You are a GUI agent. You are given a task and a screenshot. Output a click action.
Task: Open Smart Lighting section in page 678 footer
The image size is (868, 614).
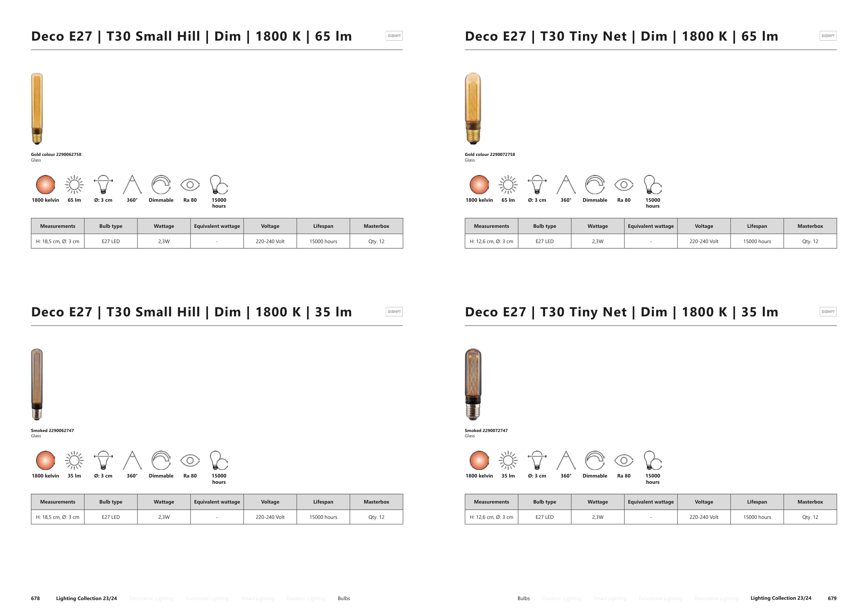pyautogui.click(x=257, y=598)
